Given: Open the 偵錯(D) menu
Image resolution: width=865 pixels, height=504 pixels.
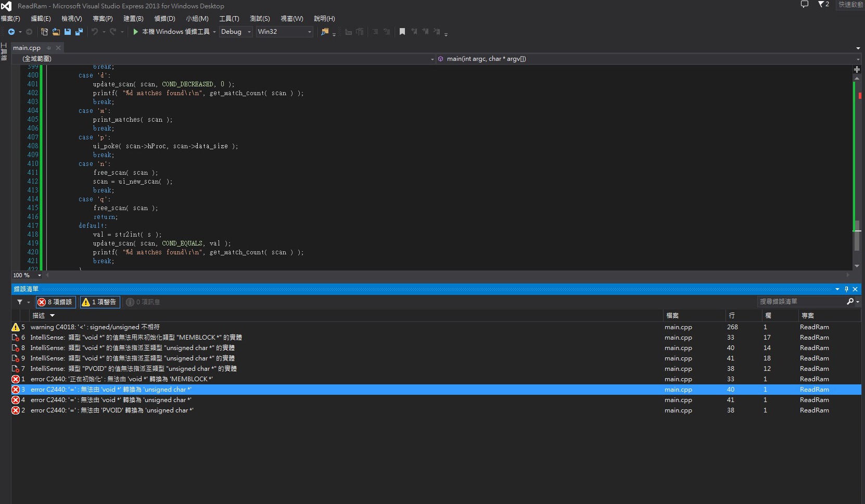Looking at the screenshot, I should [x=164, y=18].
